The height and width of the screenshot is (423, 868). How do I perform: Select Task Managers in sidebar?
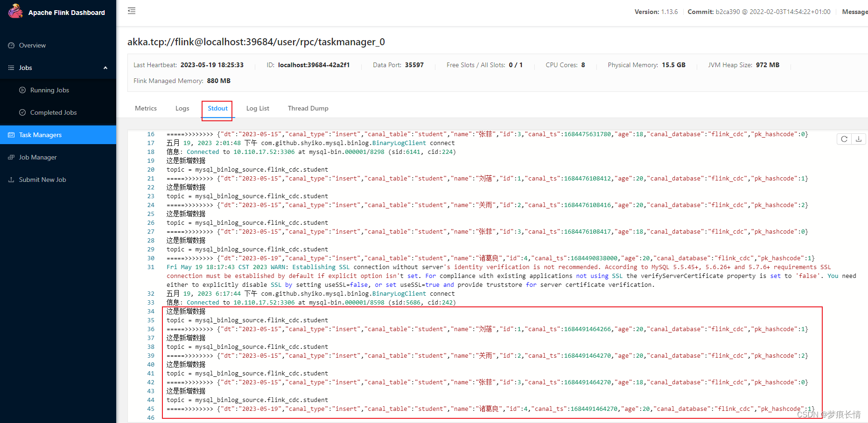pyautogui.click(x=58, y=135)
